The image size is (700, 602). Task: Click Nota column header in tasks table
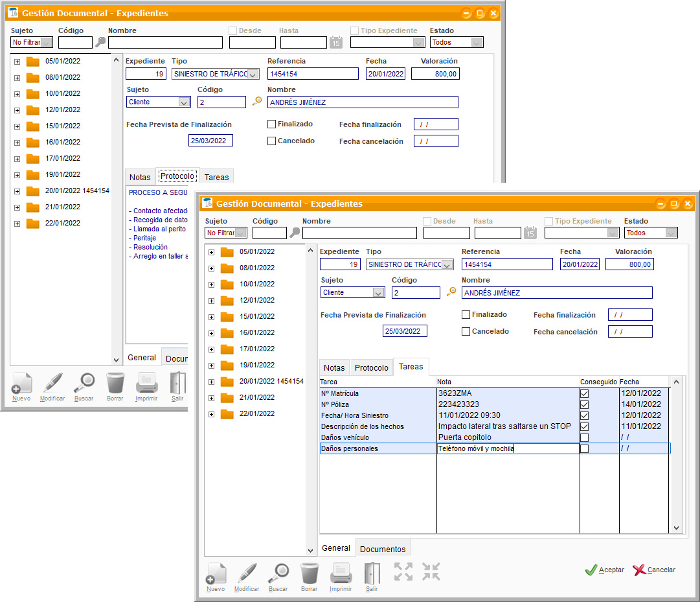tap(508, 382)
